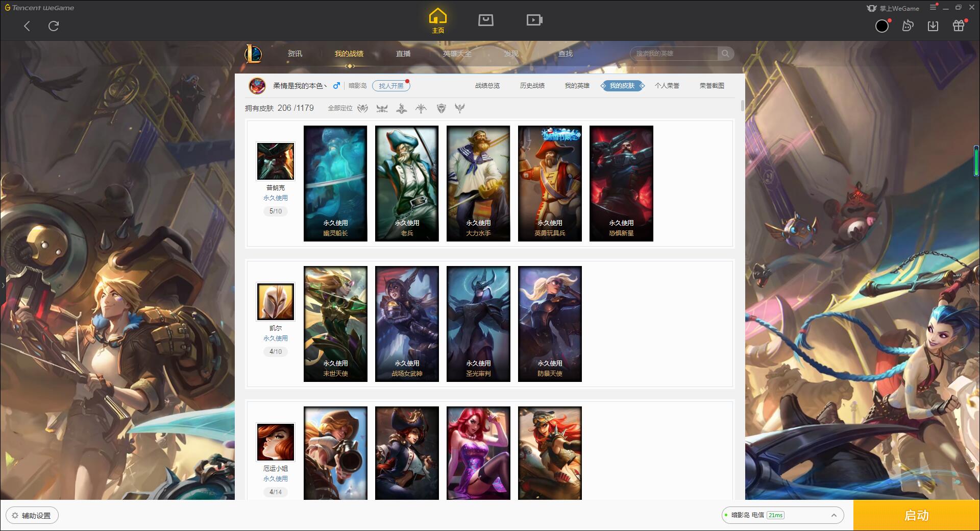Viewport: 980px width, 531px height.
Task: Open the 防暴天使 skin card
Action: (550, 324)
